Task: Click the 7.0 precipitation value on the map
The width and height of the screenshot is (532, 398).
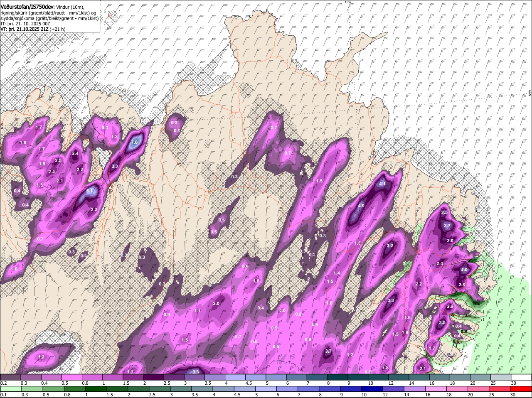Action: point(134,142)
